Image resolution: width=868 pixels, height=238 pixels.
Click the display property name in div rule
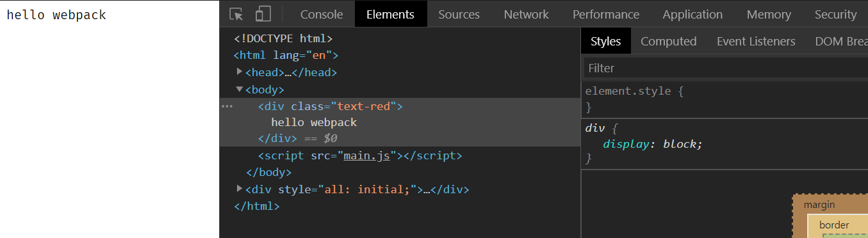[x=626, y=144]
